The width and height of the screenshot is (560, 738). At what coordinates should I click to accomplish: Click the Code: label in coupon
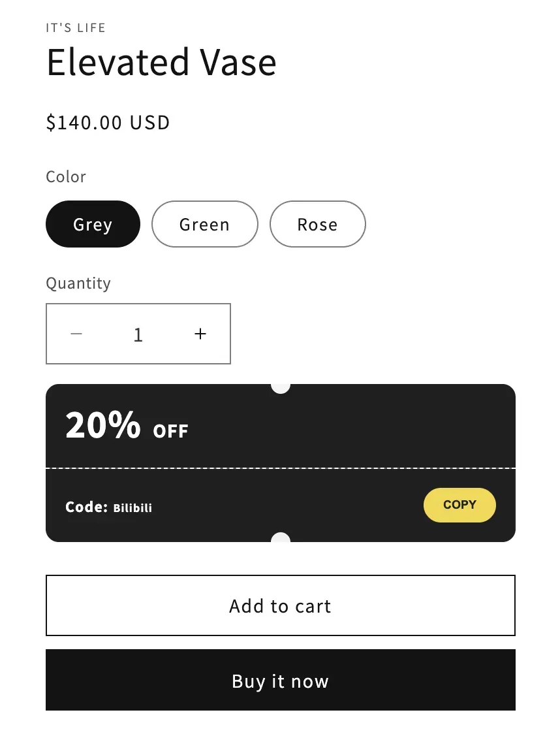(86, 507)
